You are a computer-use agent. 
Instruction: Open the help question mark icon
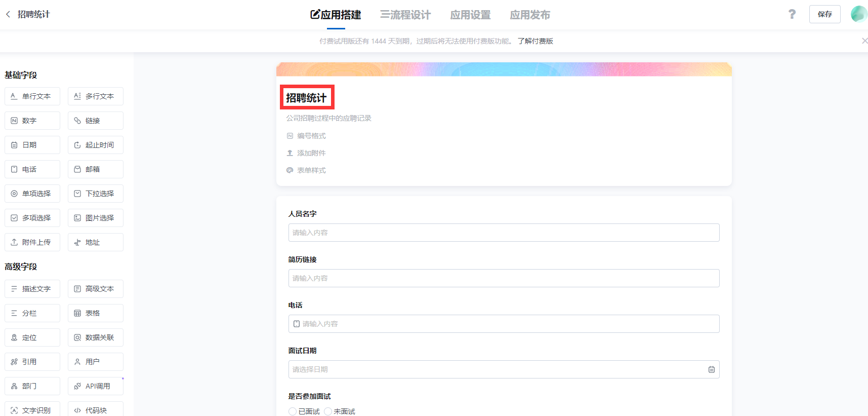coord(792,14)
